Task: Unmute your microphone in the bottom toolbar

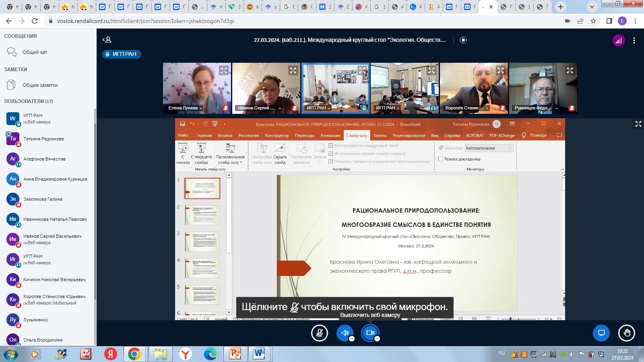Action: (320, 333)
